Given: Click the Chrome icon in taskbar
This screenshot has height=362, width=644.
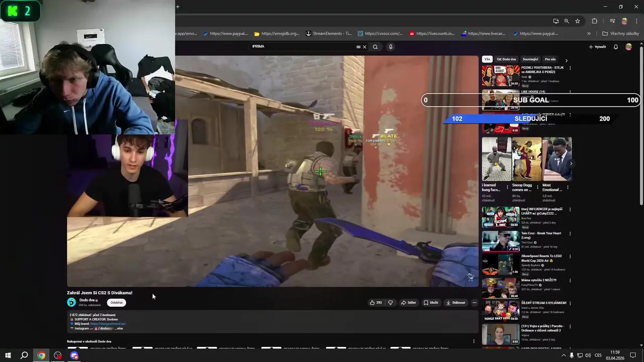Looking at the screenshot, I should 41,355.
